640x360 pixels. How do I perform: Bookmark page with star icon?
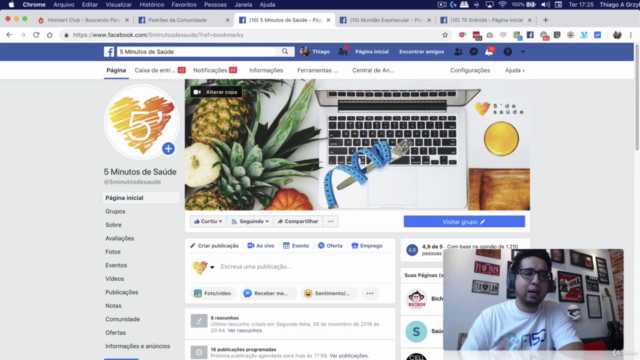445,35
